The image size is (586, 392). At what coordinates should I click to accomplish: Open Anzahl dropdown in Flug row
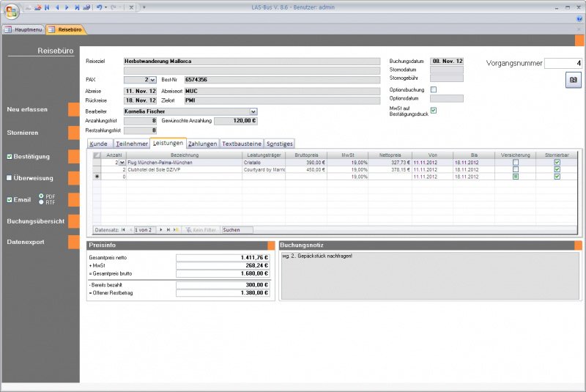pyautogui.click(x=121, y=163)
